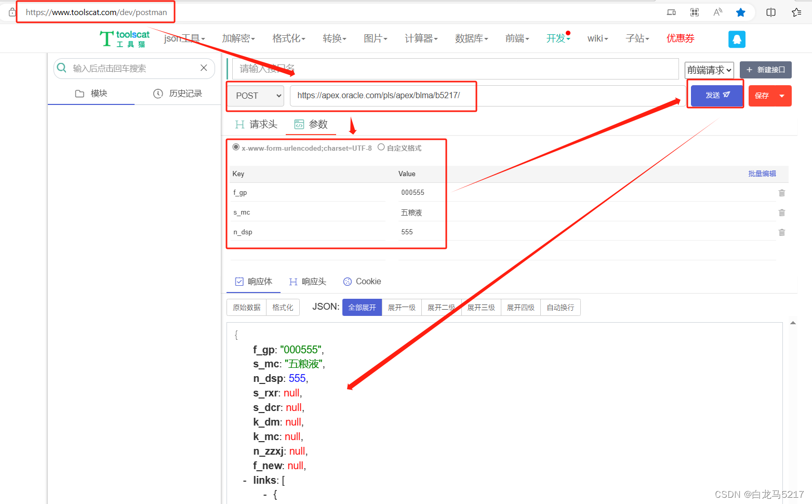
Task: Open the 前端请求 request type dropdown
Action: [709, 70]
